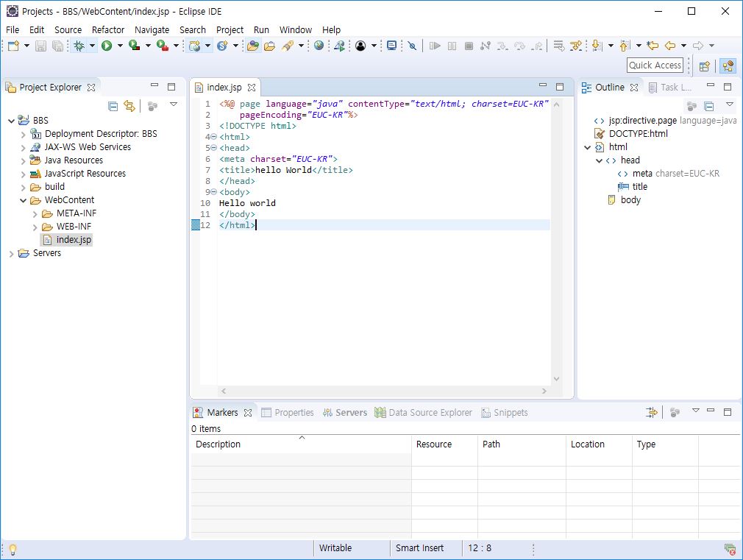Click the Search flashlight icon
This screenshot has width=743, height=560.
click(287, 46)
